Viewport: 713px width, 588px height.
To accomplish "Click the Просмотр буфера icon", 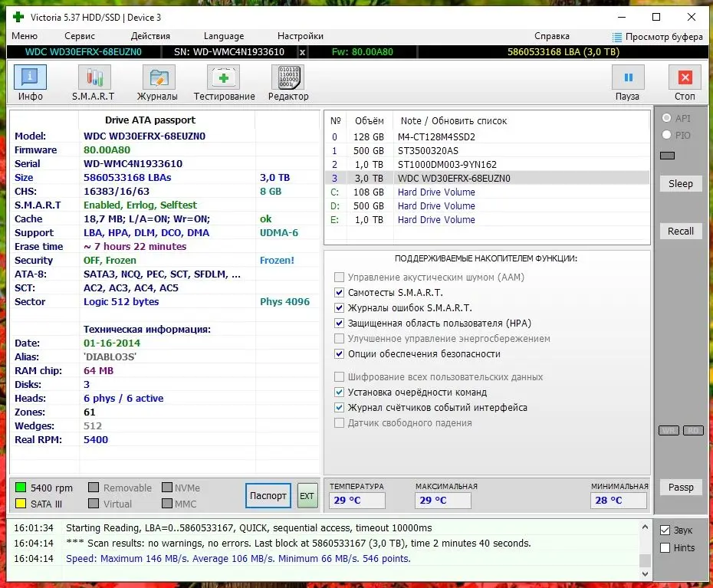I will (616, 37).
